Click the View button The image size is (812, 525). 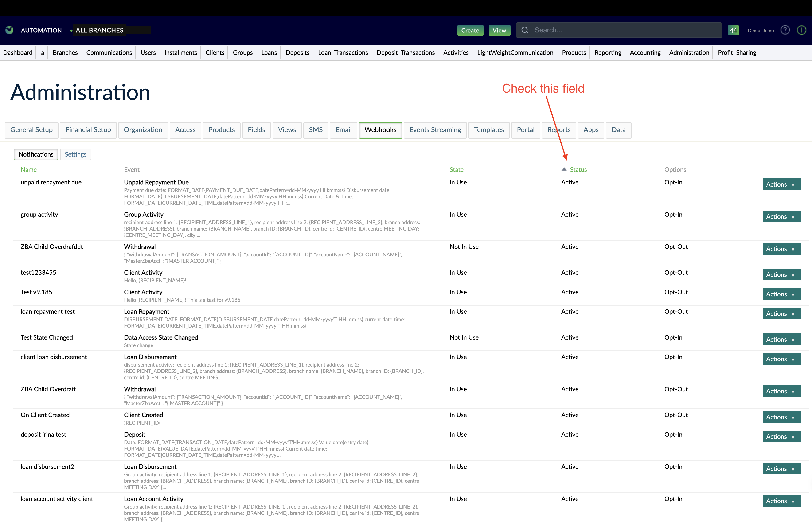499,30
